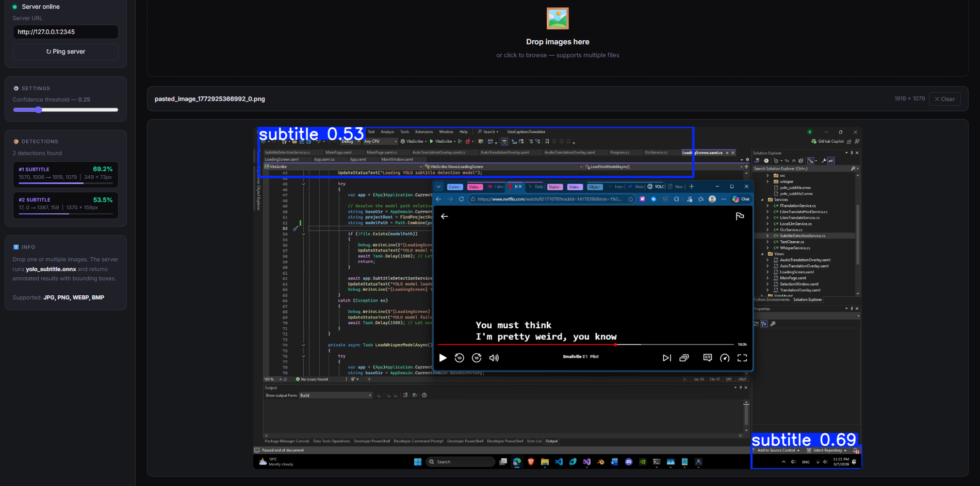The image size is (980, 486).
Task: Rewind the video 10 seconds
Action: [x=459, y=358]
